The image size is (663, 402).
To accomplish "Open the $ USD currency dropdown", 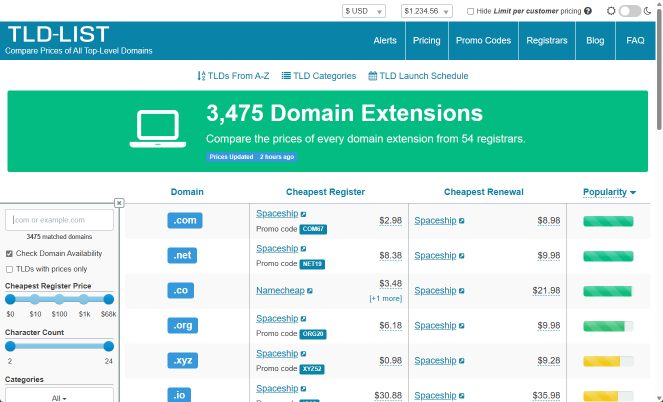I will 364,11.
